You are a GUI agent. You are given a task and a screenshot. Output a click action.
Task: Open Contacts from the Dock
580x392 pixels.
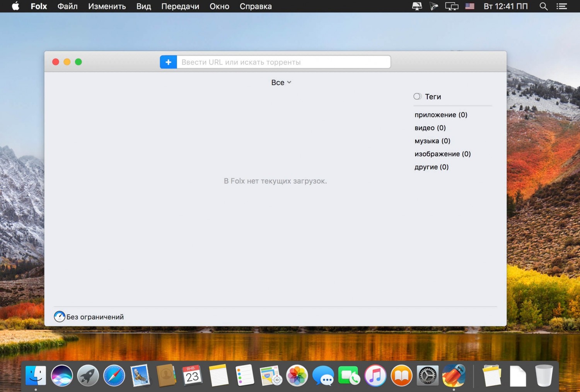(166, 375)
